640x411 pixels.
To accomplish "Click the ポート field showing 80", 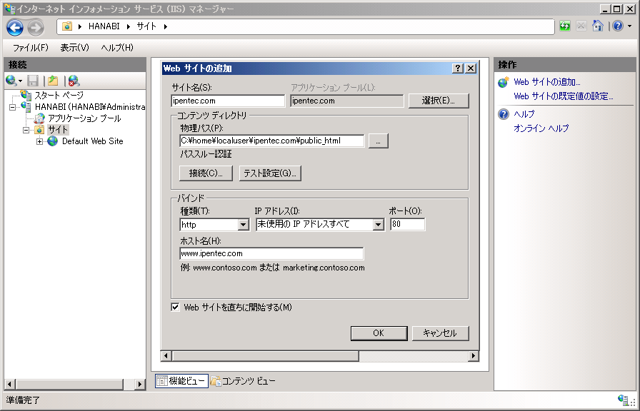I will click(407, 224).
